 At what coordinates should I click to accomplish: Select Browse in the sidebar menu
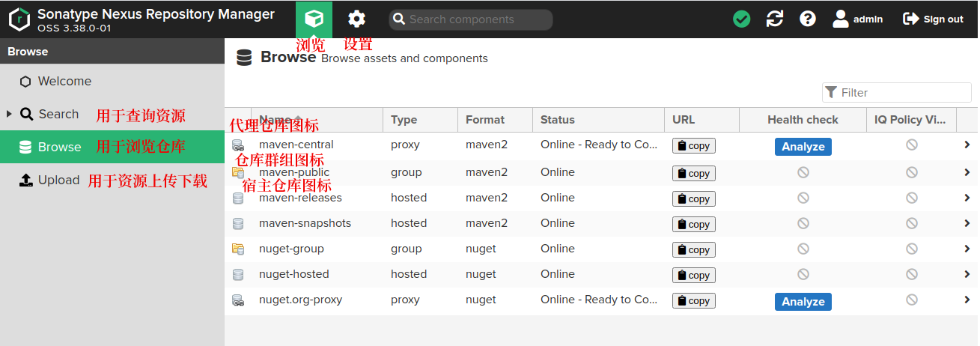59,147
